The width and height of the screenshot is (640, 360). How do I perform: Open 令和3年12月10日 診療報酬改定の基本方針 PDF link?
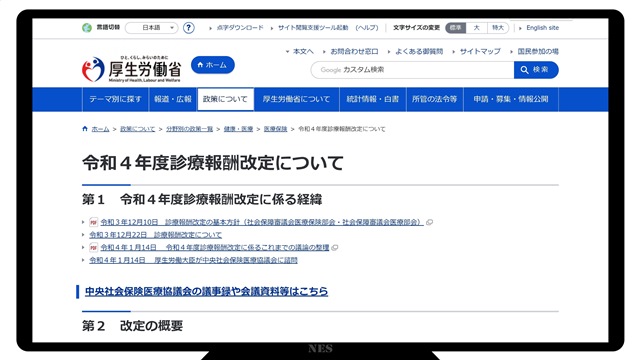(x=262, y=222)
